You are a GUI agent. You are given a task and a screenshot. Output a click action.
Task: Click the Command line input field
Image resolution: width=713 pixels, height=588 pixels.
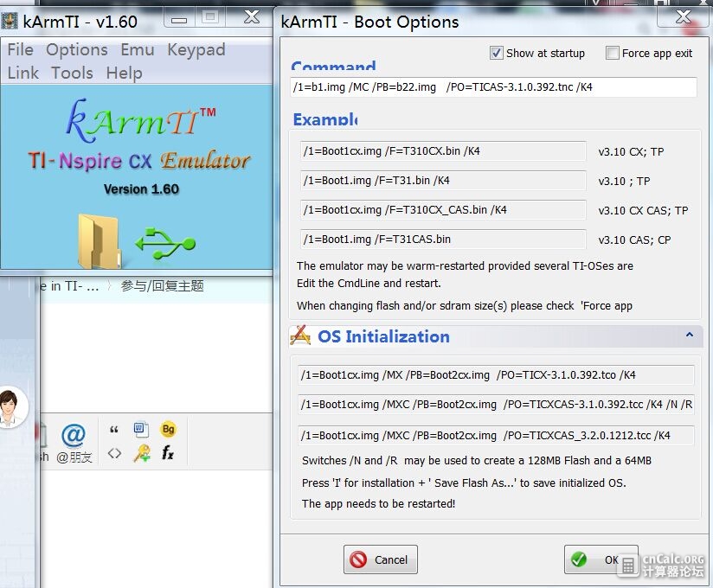[x=493, y=86]
